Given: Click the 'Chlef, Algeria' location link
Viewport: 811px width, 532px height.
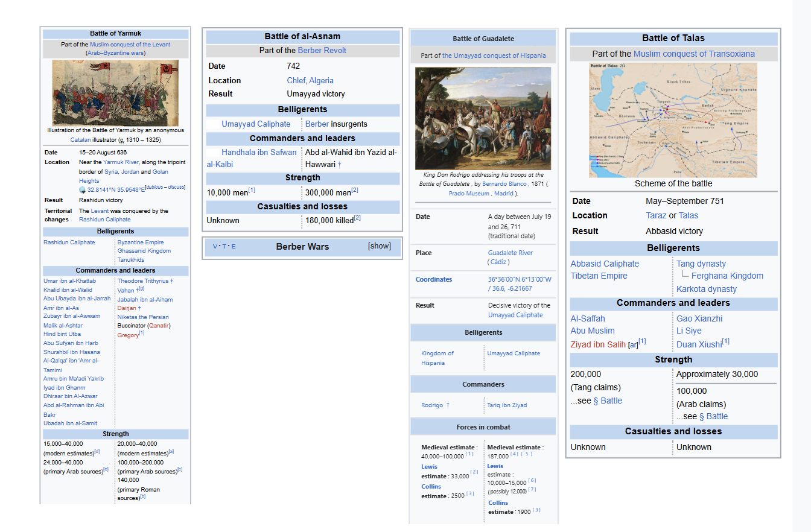Looking at the screenshot, I should click(x=310, y=81).
